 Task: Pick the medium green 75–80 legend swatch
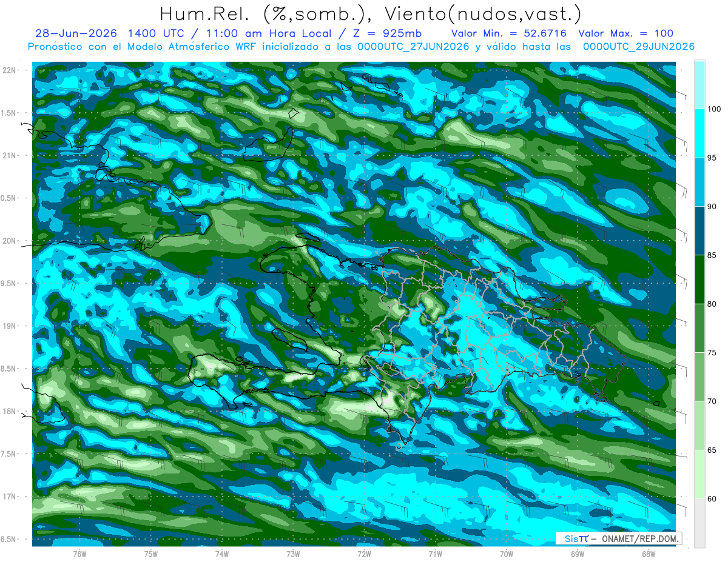[x=699, y=328]
